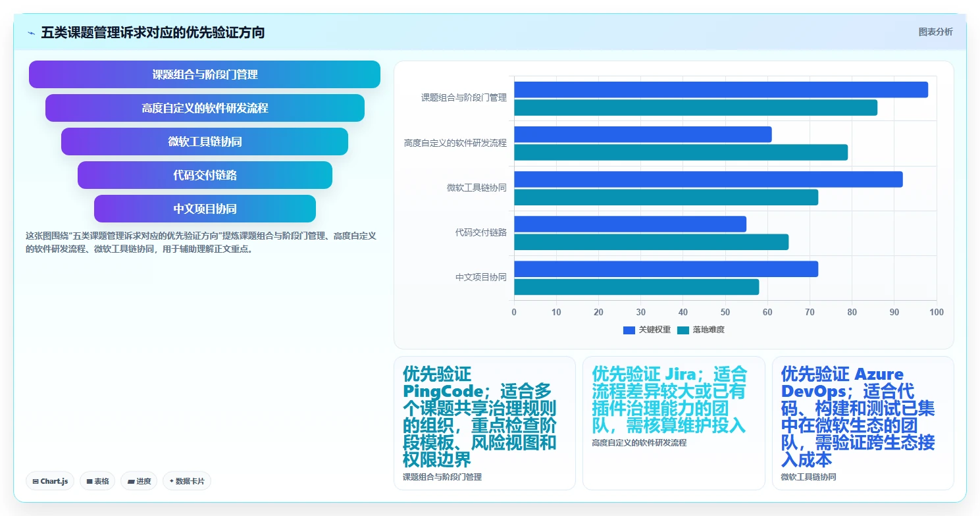980x516 pixels.
Task: Click the 高度自定义的软件研发流程 caption under Jira card
Action: click(x=639, y=443)
